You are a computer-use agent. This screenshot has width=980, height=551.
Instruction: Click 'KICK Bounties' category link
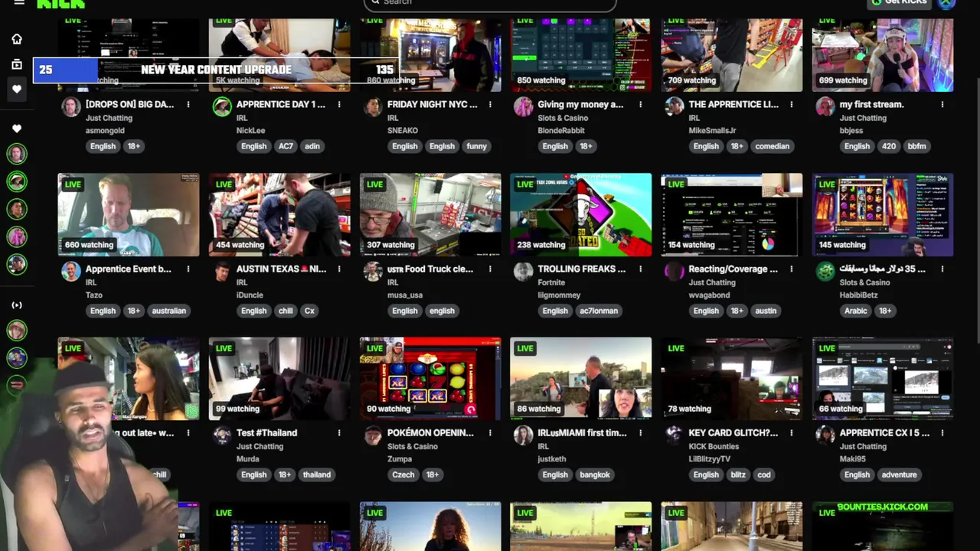pos(714,446)
